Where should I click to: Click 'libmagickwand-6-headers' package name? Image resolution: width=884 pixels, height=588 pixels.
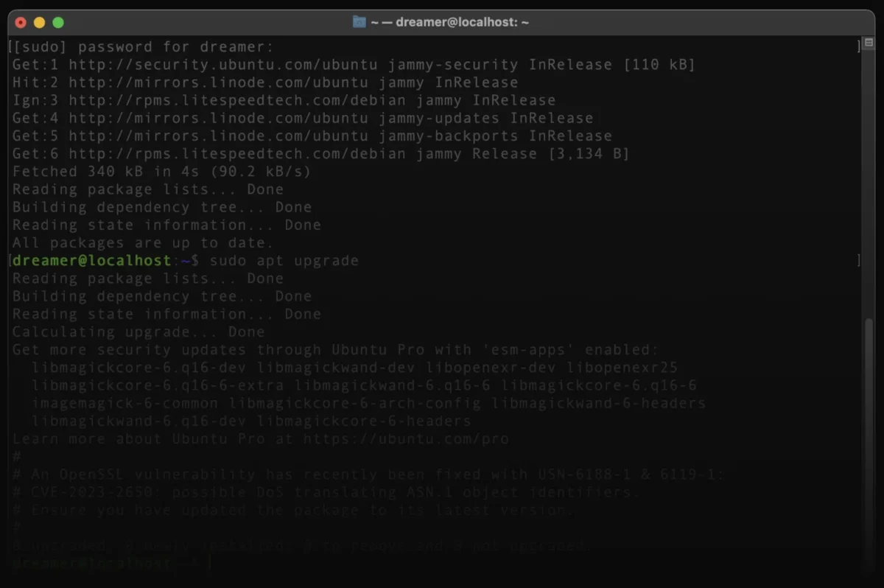599,403
